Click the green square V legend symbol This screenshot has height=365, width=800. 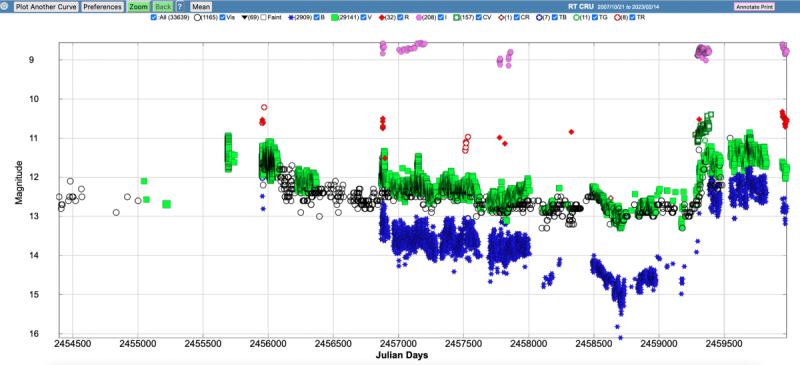point(335,17)
